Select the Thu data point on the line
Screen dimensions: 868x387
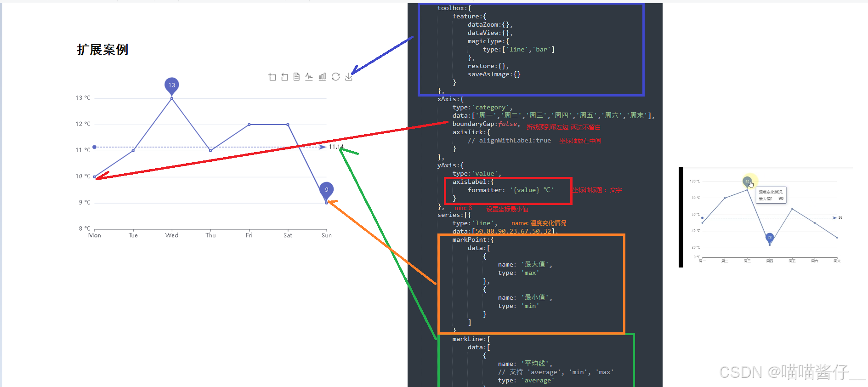(210, 150)
